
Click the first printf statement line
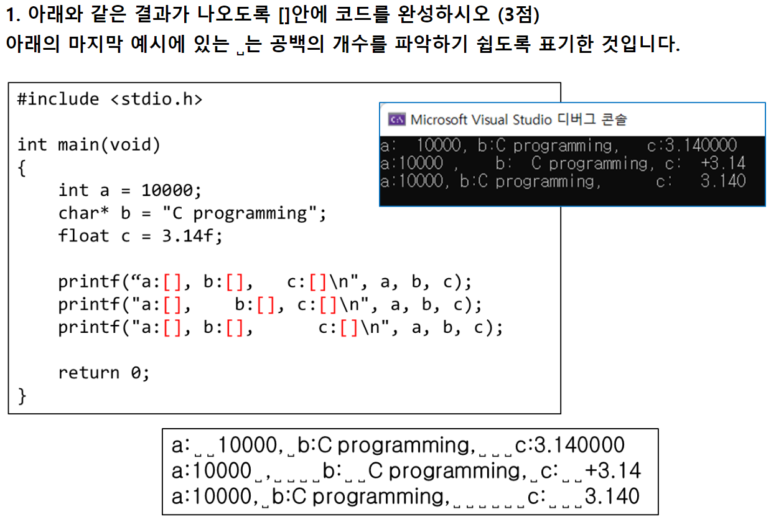click(x=266, y=282)
